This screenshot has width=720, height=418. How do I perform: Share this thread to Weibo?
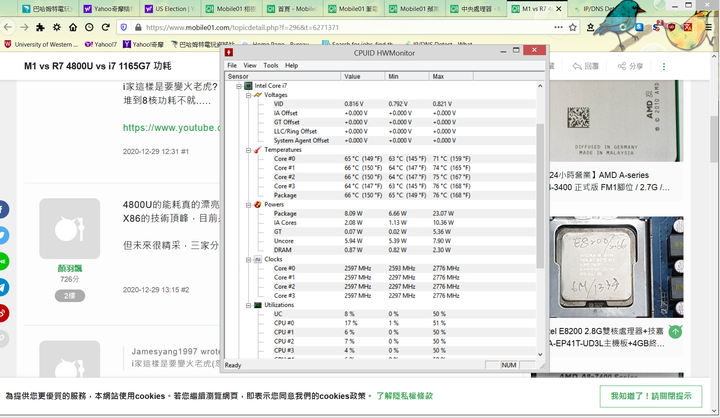click(2, 313)
